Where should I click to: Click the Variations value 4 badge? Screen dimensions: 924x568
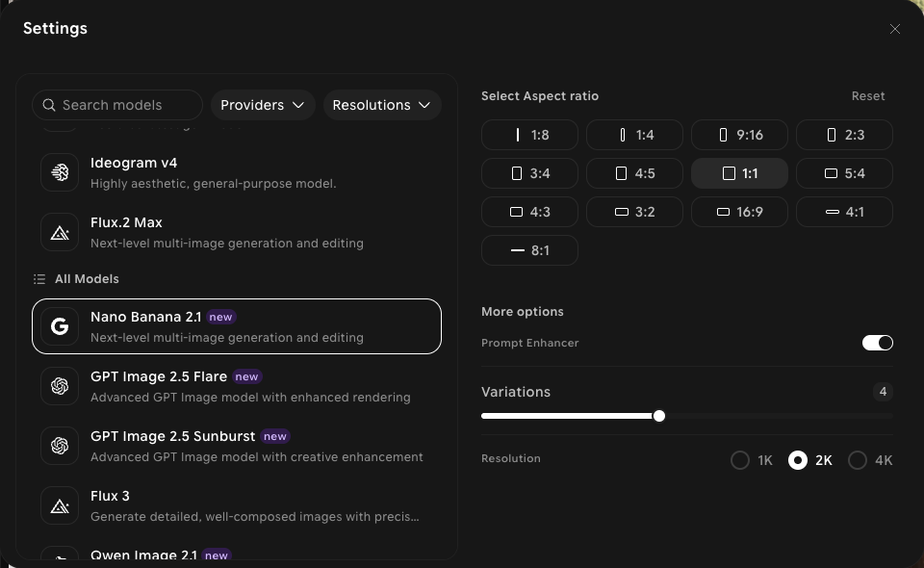tap(883, 392)
